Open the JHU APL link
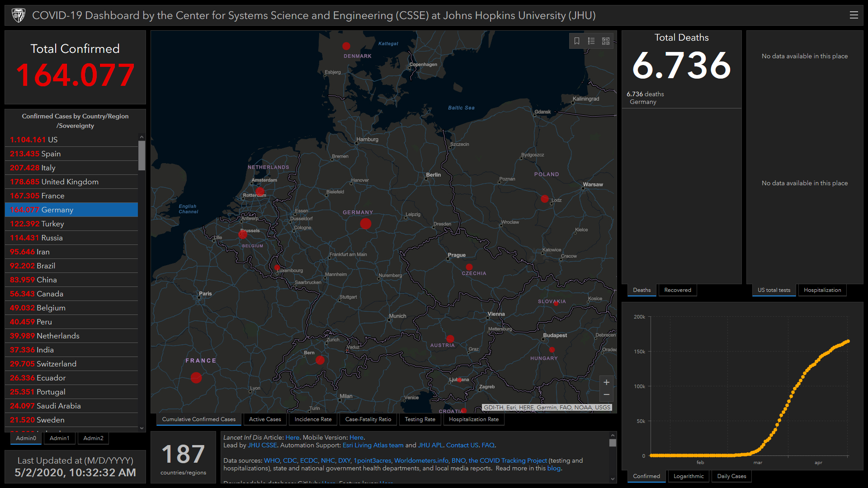The width and height of the screenshot is (868, 488). coord(430,445)
